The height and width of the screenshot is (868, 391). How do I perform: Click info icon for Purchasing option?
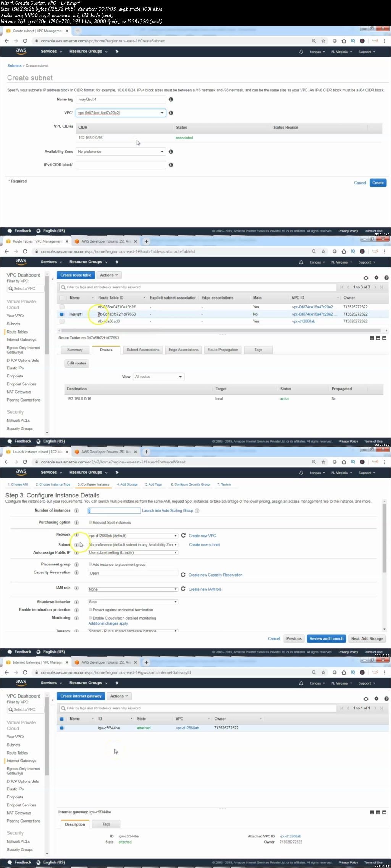point(76,522)
